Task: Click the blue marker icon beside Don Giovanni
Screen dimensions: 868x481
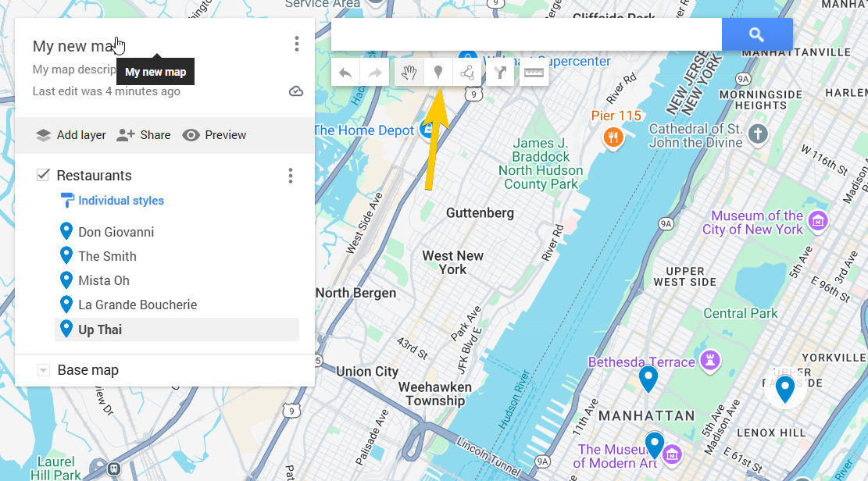Action: pyautogui.click(x=66, y=230)
